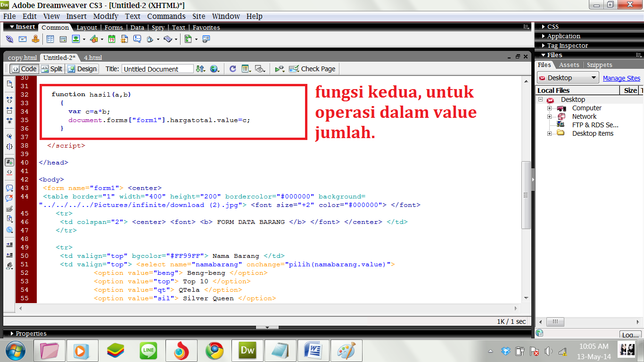The width and height of the screenshot is (644, 362).
Task: Insert a Named Anchor
Action: pyautogui.click(x=36, y=39)
